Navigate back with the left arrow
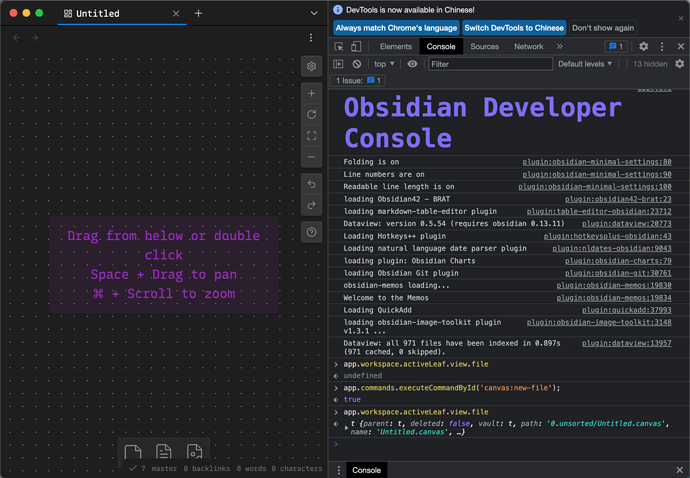The width and height of the screenshot is (690, 478). pyautogui.click(x=17, y=38)
